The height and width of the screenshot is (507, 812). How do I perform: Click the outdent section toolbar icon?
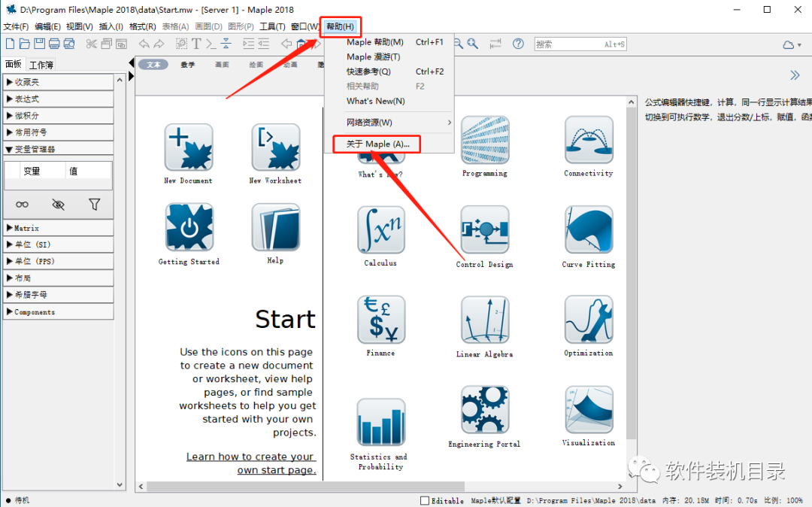[264, 44]
